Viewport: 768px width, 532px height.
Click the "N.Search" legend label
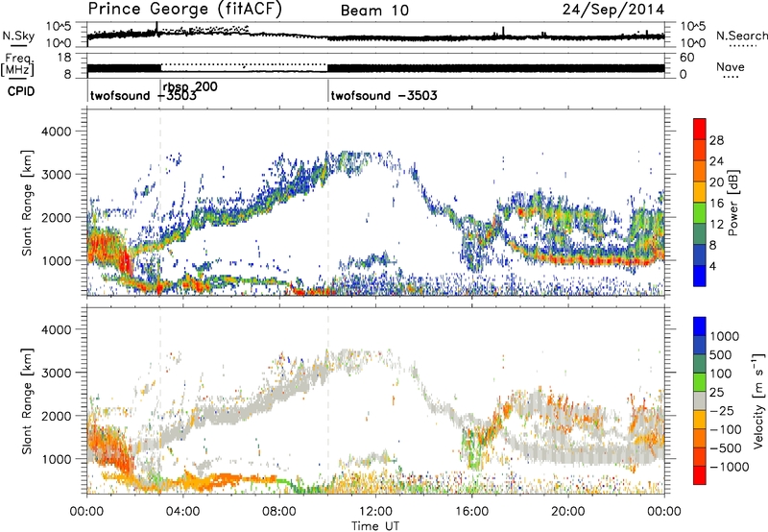tap(741, 36)
